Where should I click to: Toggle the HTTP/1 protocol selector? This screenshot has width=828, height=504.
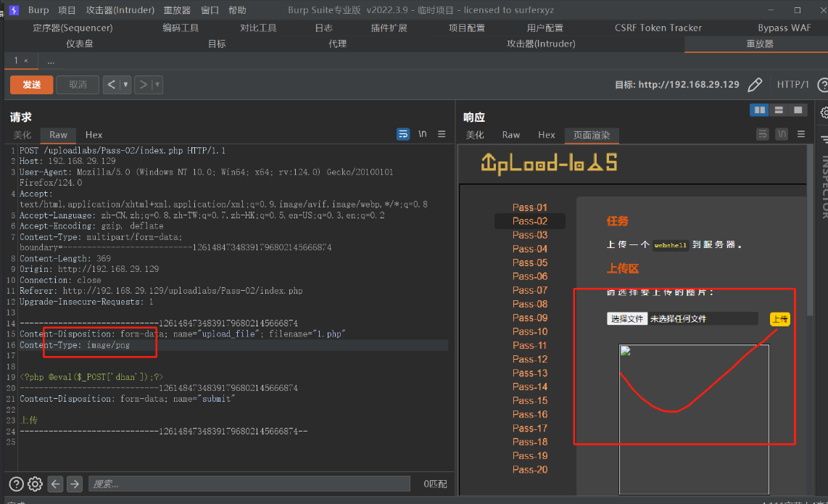coord(792,85)
